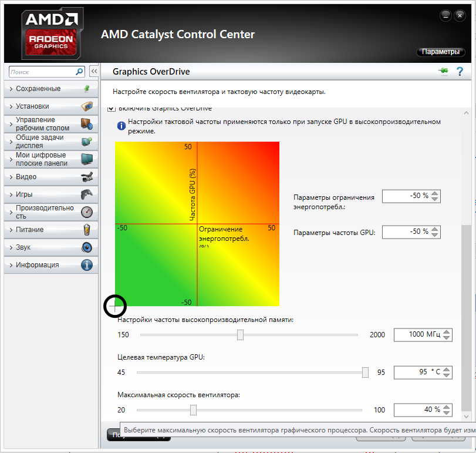476x453 pixels.
Task: Click the green pin icon in Graphics OverDrive header
Action: [444, 71]
